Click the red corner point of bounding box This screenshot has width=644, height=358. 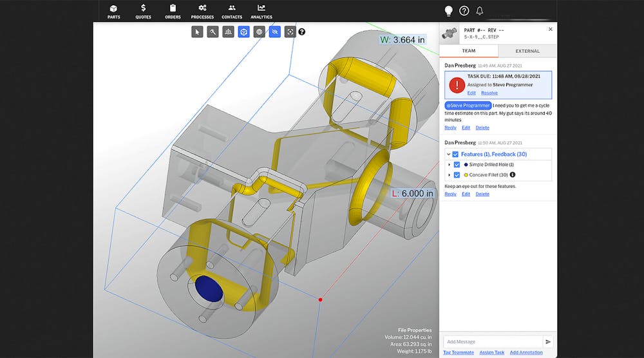click(320, 299)
